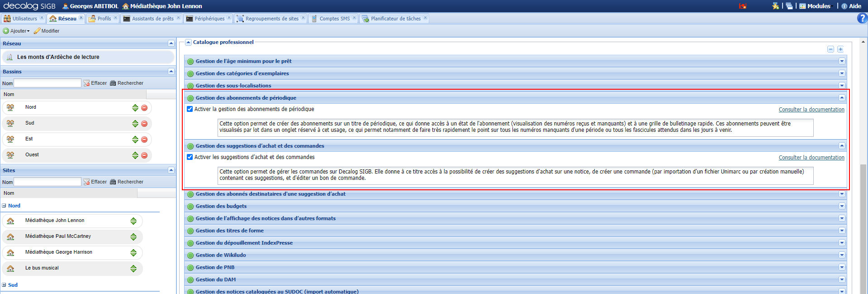
Task: Click move arrows for Médiathèque George Harrison
Action: pos(133,253)
